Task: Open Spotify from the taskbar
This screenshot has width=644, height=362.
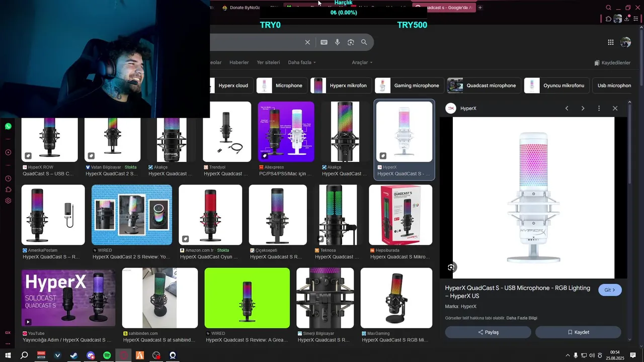Action: 107,355
